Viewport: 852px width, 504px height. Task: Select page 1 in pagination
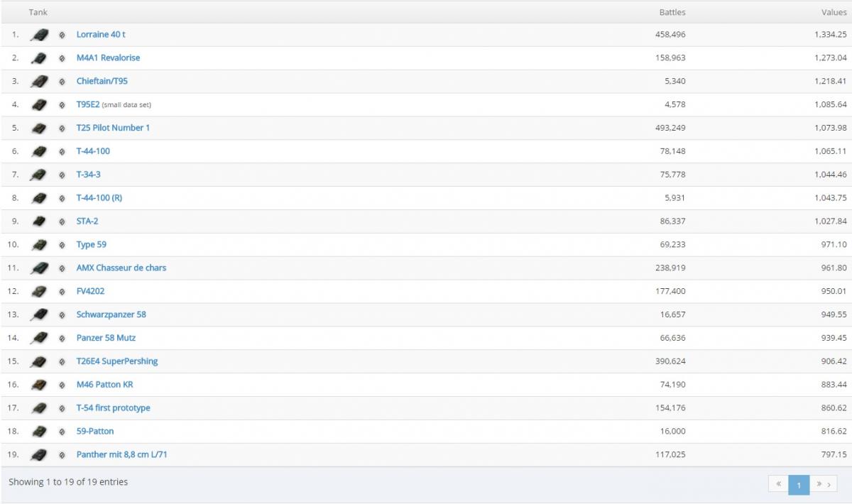coord(798,484)
